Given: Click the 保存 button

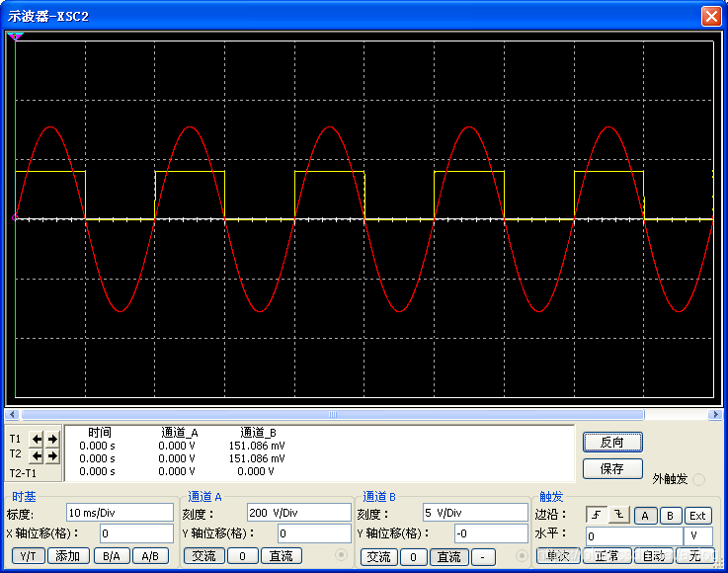Looking at the screenshot, I should click(612, 469).
